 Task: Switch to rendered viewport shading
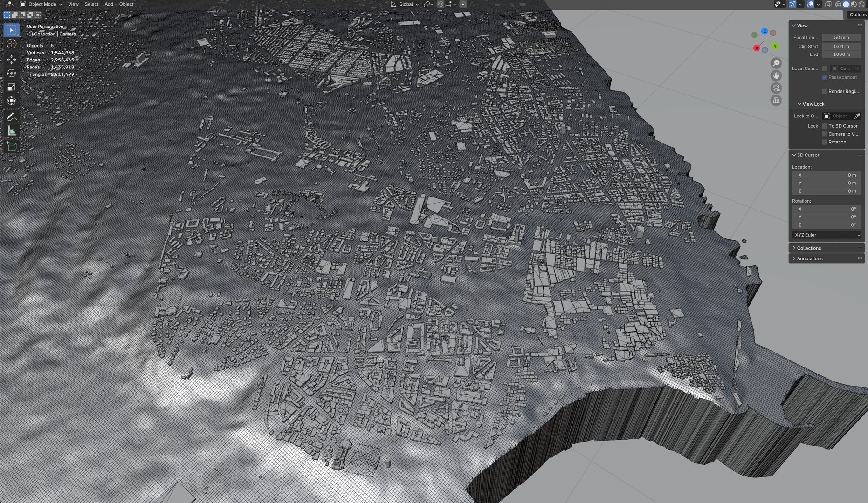(861, 4)
